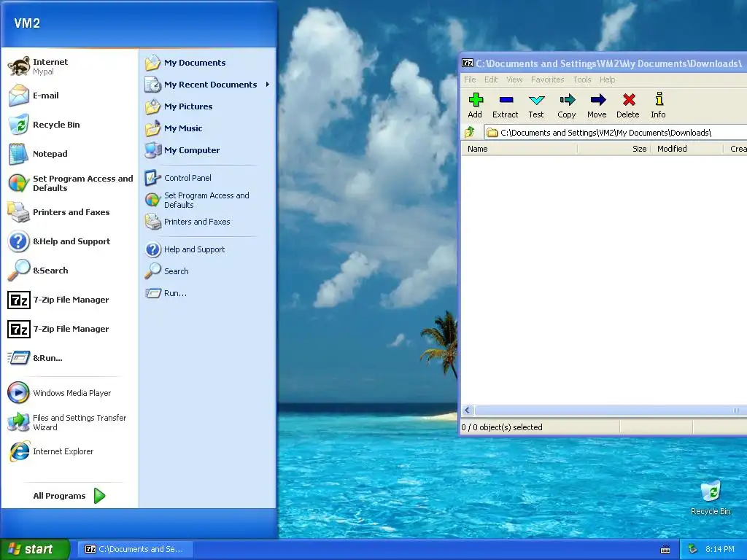747x560 pixels.
Task: Sort by Size column header
Action: point(614,149)
